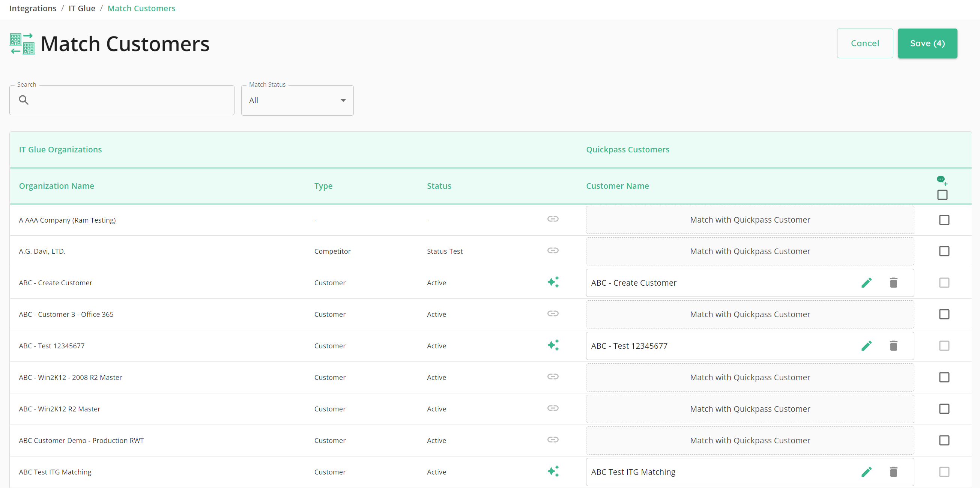Match A.G. Davi, LTD. with Quickpass Customer

[750, 251]
